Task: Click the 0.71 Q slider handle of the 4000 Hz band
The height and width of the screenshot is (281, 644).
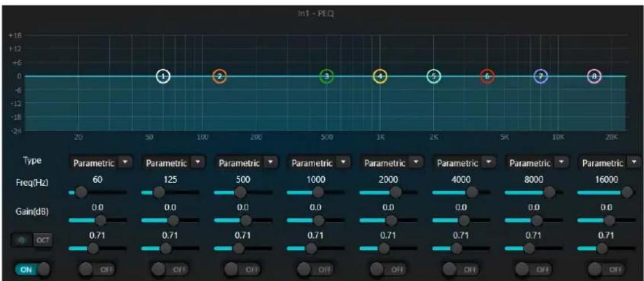Action: (x=457, y=248)
